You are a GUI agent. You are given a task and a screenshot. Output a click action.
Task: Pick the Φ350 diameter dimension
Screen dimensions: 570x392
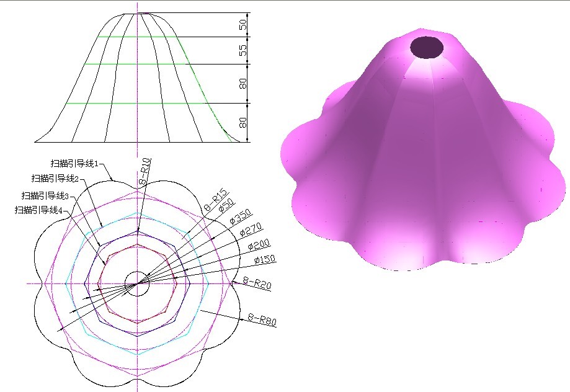coord(241,216)
